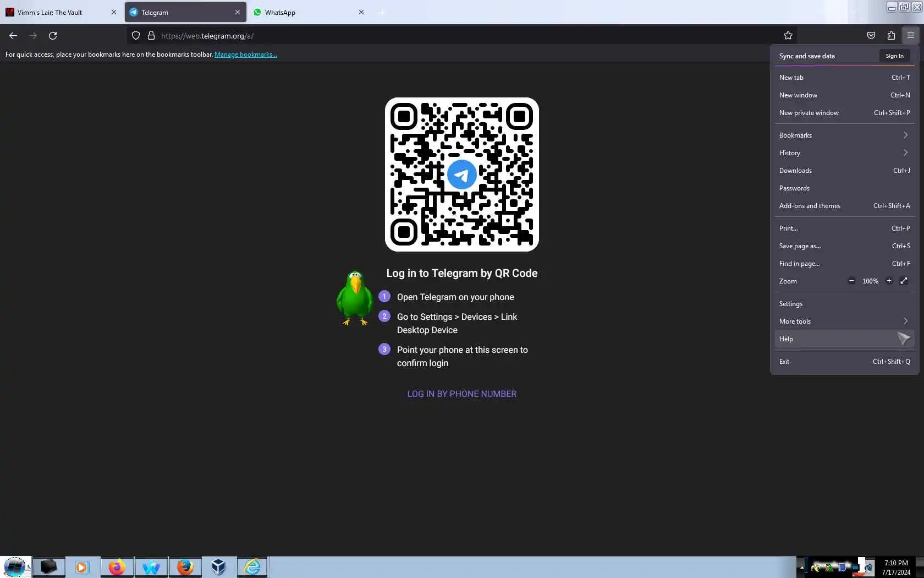Click the green parrot sticker
The width and height of the screenshot is (924, 578).
coord(354,298)
